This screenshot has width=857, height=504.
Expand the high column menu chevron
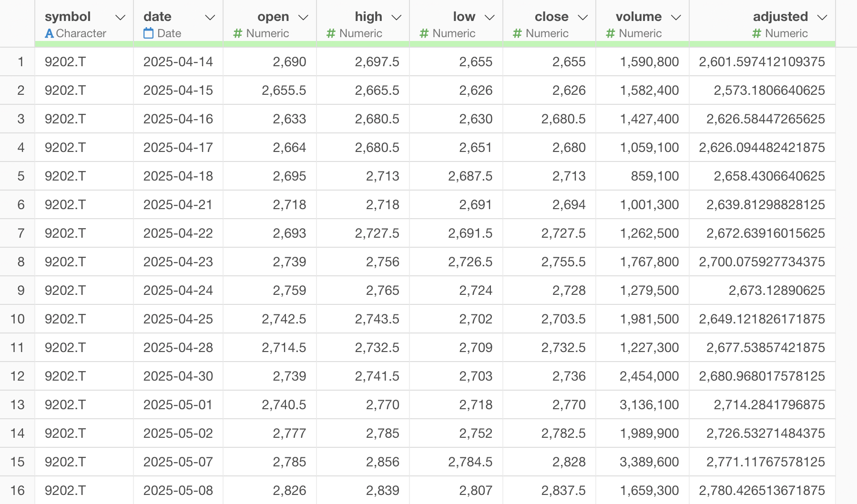pos(396,18)
